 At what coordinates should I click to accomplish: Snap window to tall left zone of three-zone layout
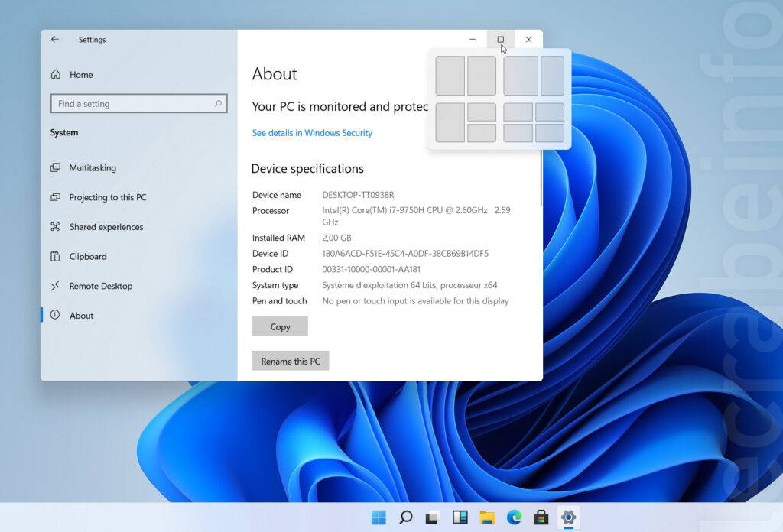point(450,122)
